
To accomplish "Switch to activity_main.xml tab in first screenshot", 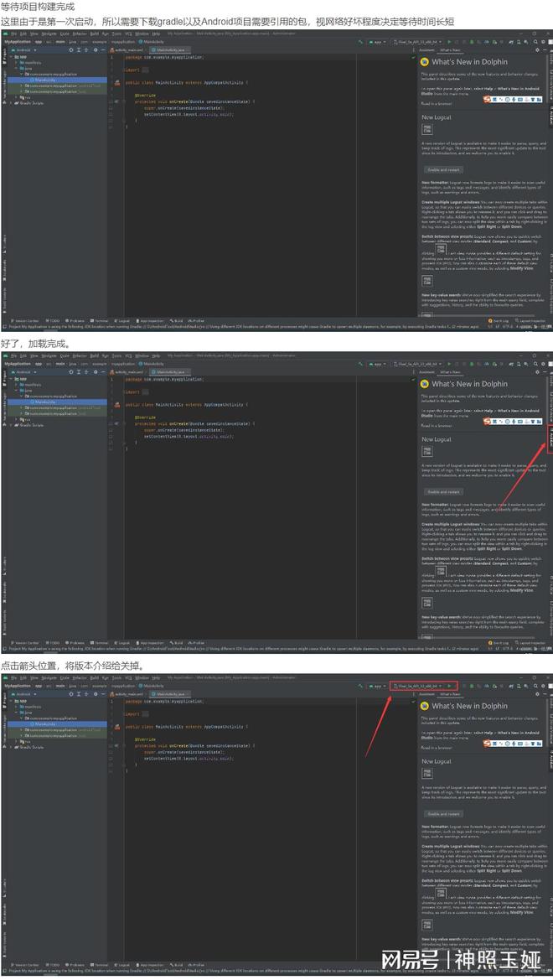I will [x=127, y=49].
